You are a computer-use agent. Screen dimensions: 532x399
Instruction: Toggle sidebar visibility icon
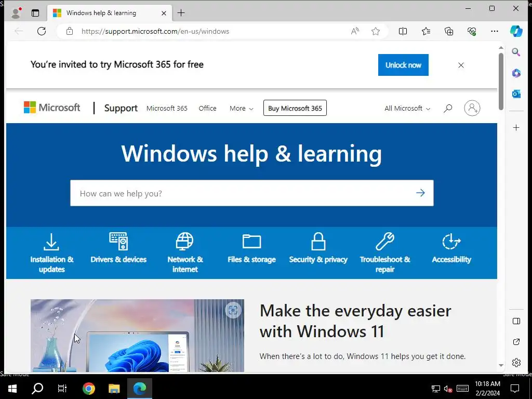(x=516, y=321)
